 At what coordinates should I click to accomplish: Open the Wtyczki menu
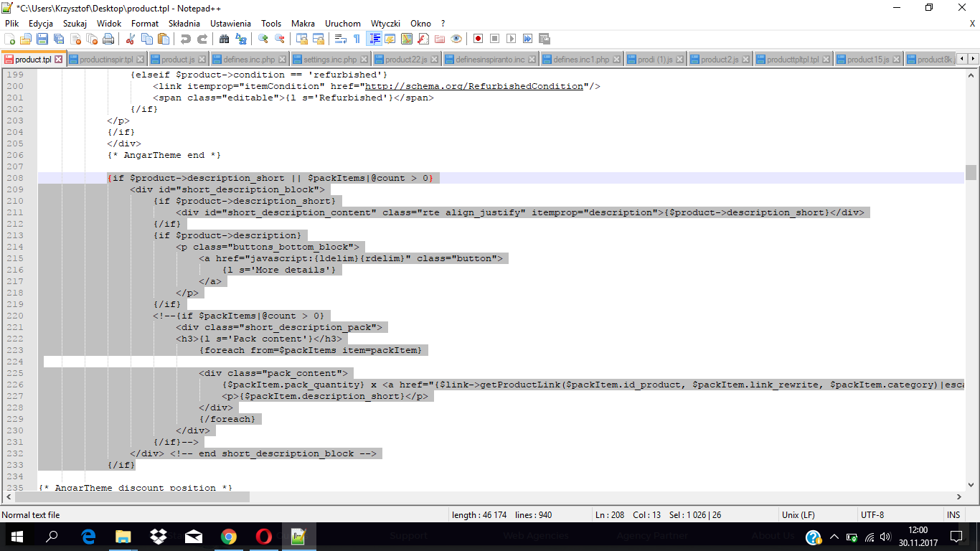point(385,24)
